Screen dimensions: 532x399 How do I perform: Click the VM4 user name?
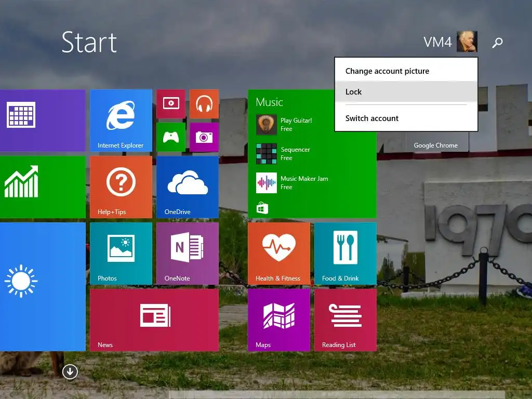click(437, 43)
